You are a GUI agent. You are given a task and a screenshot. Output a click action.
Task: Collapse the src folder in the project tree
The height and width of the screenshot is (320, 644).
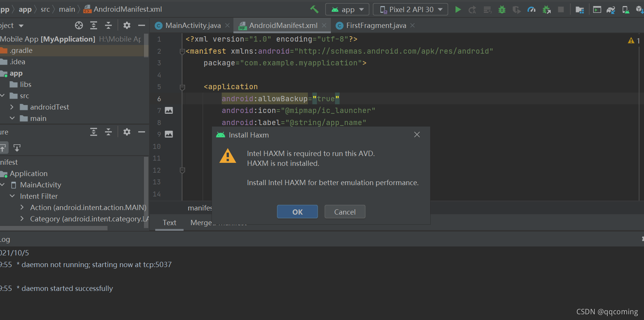coord(2,96)
